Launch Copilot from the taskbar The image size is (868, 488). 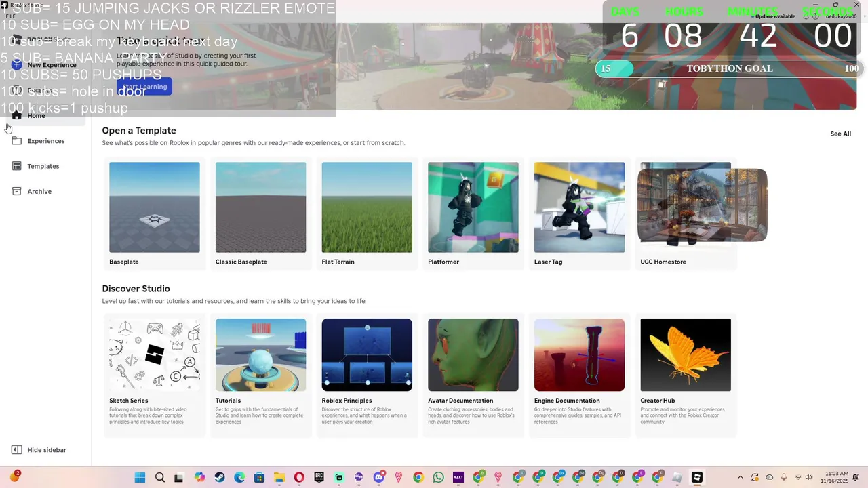tap(199, 478)
